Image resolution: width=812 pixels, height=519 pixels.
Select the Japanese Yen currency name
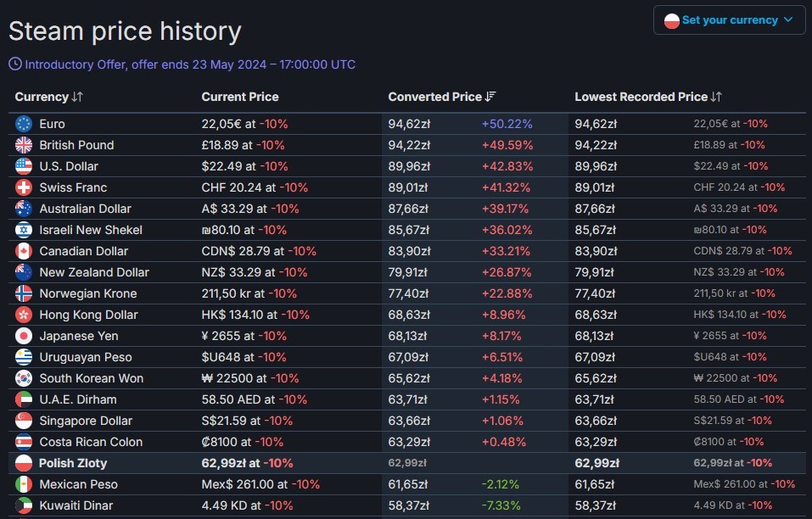(x=79, y=337)
